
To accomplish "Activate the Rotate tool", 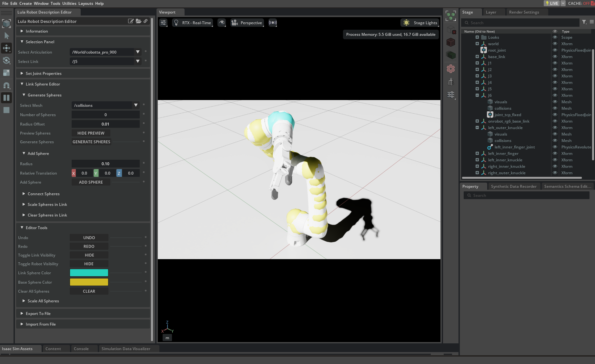I will tap(6, 60).
